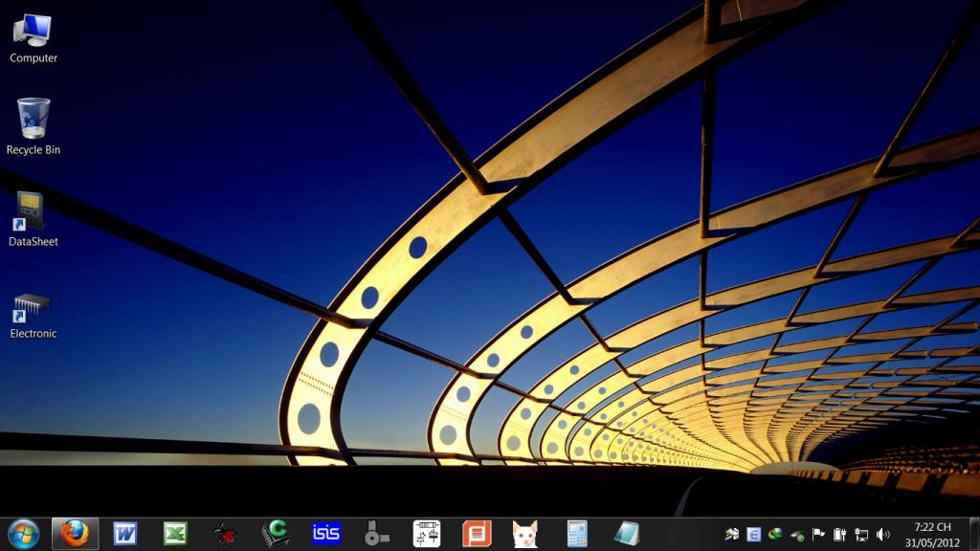This screenshot has width=980, height=551.
Task: Click the clock showing 7:22 CH
Action: 932,527
